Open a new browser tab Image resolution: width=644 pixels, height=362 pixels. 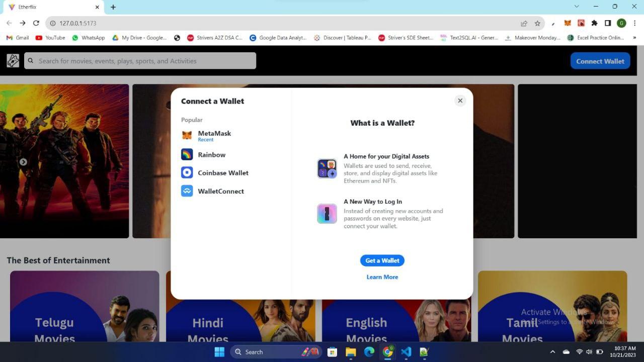point(113,7)
